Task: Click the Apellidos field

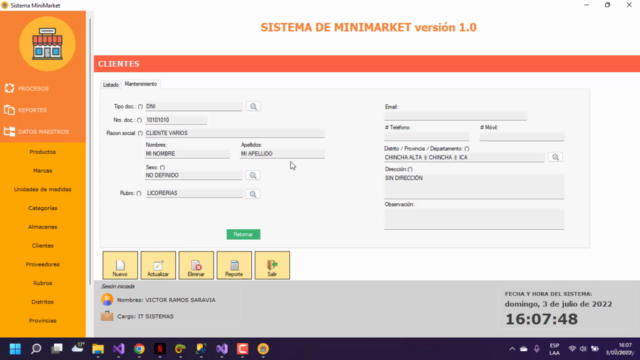Action: tap(282, 154)
